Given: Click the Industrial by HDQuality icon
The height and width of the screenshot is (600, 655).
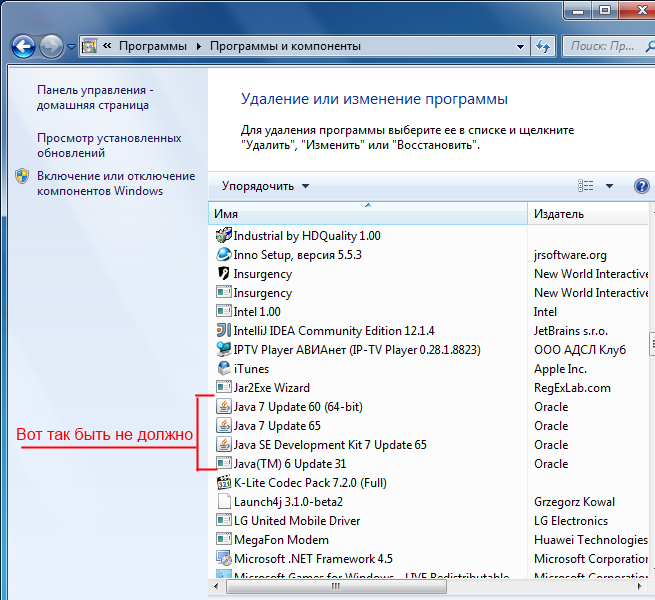Looking at the screenshot, I should (x=223, y=235).
